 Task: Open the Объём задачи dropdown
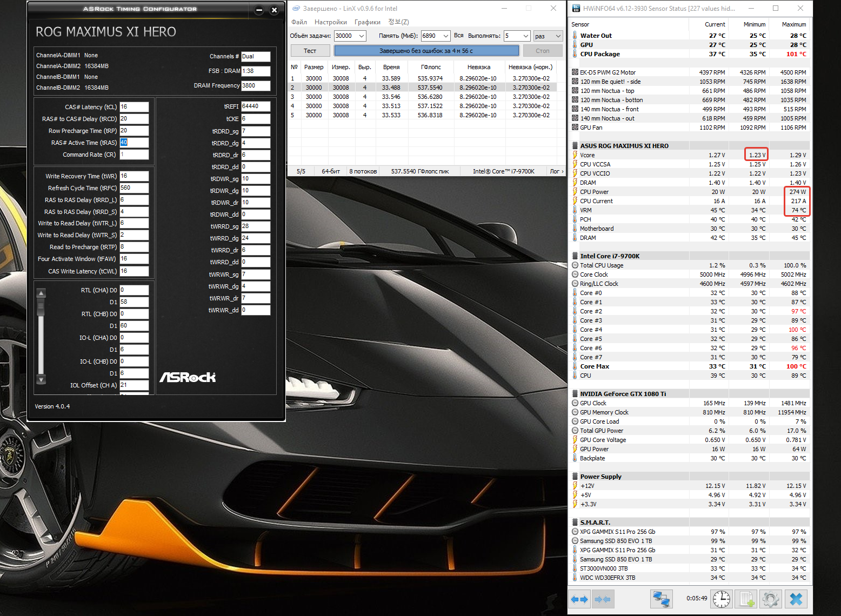pyautogui.click(x=362, y=36)
